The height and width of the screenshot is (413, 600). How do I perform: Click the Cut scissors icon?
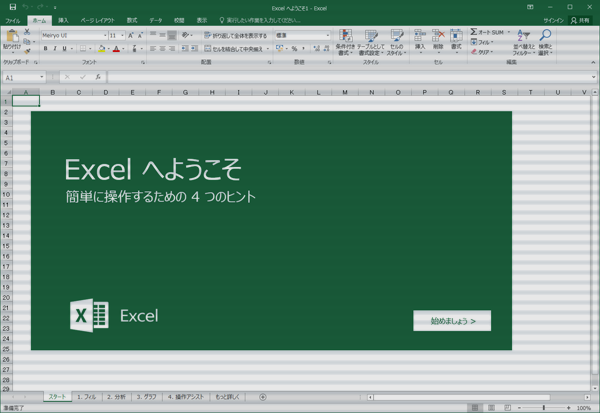click(x=27, y=32)
